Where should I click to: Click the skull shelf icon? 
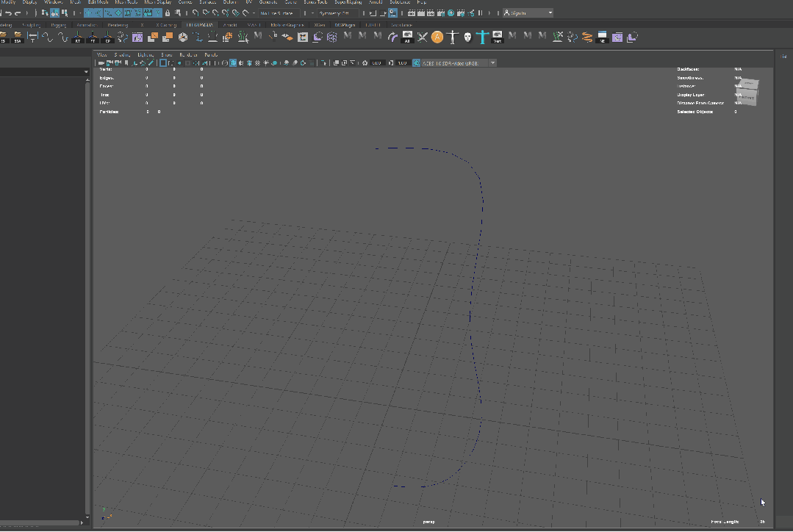[x=468, y=37]
